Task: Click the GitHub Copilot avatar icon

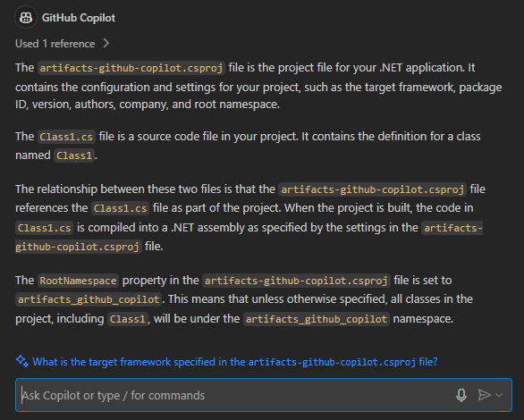Action: (x=26, y=17)
